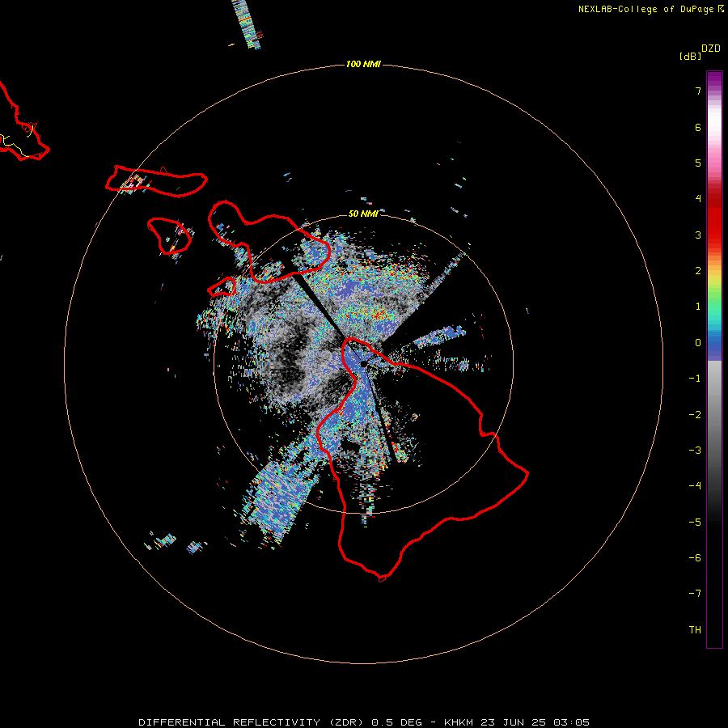Click the 100 NMI range ring label
Viewport: 728px width, 728px height.
(x=363, y=64)
